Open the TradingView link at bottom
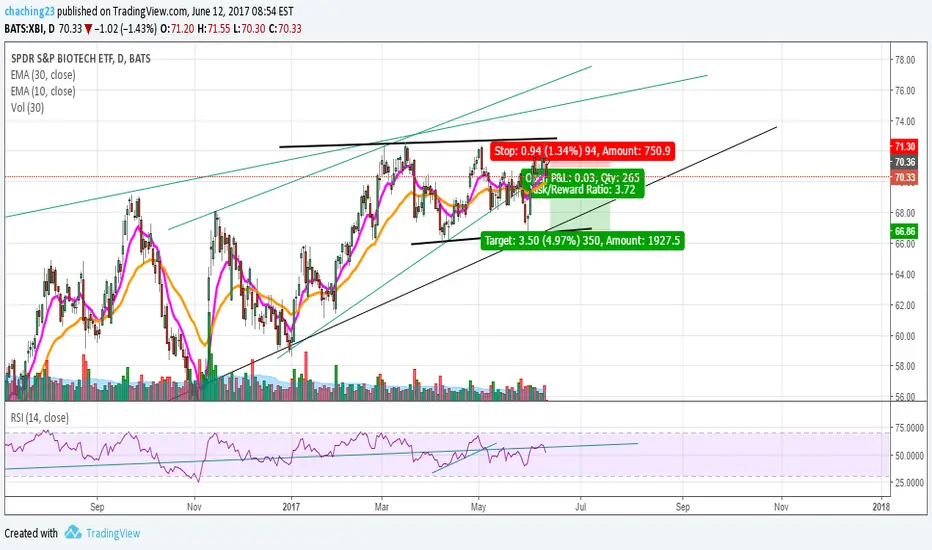The width and height of the screenshot is (932, 550). click(x=113, y=533)
